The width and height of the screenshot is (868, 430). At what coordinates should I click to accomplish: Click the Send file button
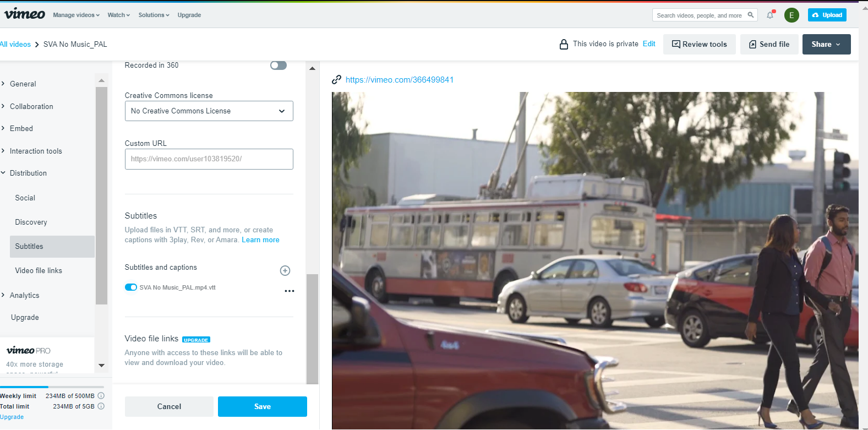pos(769,44)
